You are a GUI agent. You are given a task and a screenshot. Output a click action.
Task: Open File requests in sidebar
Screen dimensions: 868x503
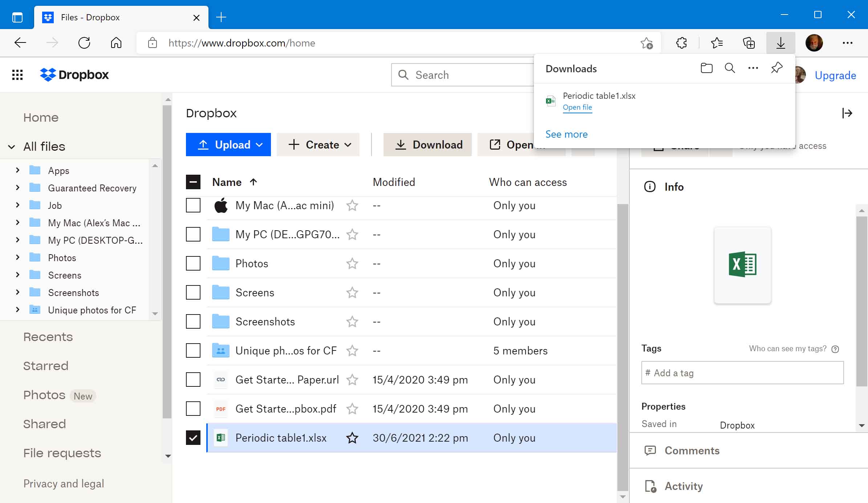[x=62, y=453]
